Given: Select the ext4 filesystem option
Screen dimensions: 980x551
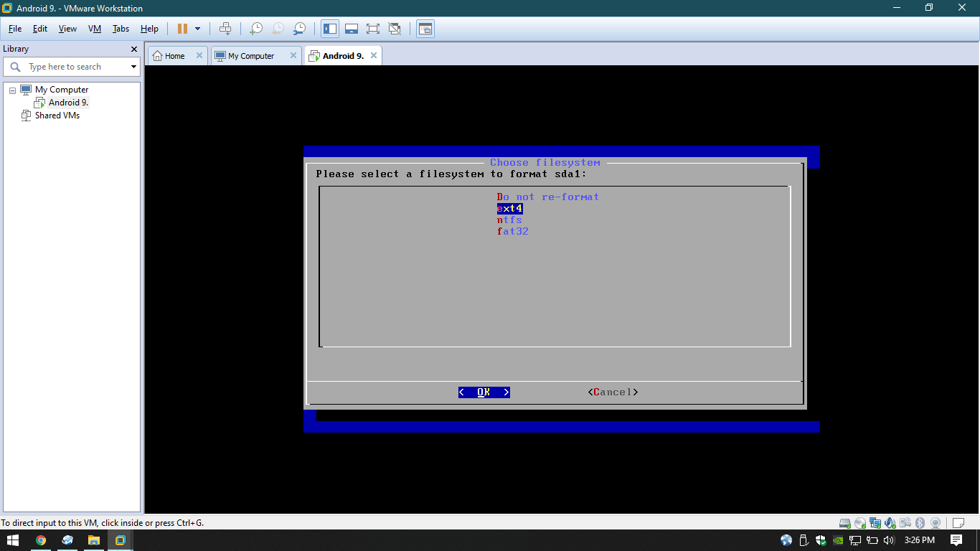Looking at the screenshot, I should 509,208.
